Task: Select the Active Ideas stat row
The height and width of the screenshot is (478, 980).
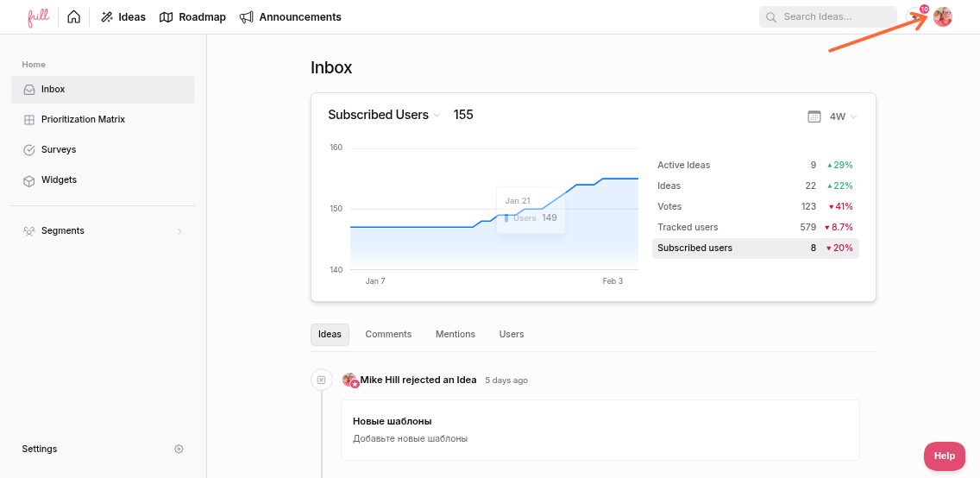Action: 755,165
